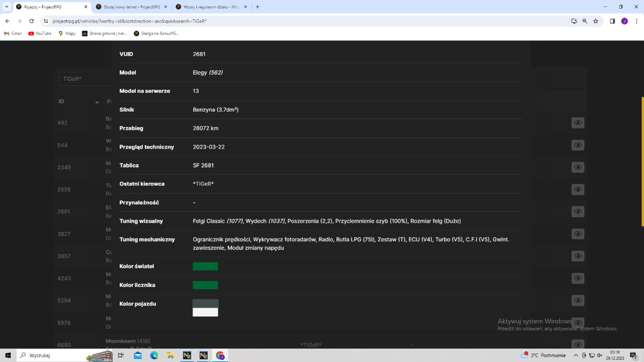Screen dimensions: 644x362
Task: Open the Gmail bookmark
Action: [13, 33]
